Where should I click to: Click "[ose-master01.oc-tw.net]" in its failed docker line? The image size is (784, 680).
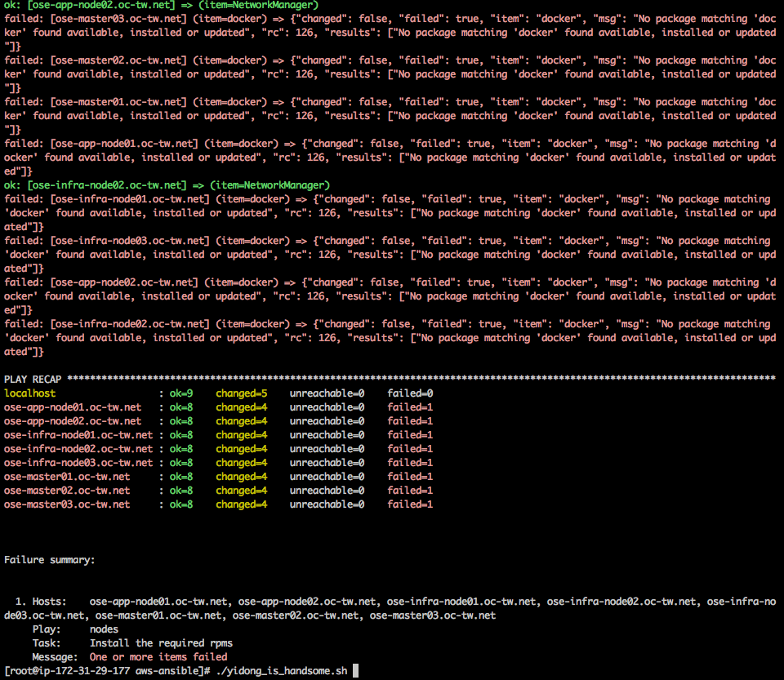(x=118, y=102)
